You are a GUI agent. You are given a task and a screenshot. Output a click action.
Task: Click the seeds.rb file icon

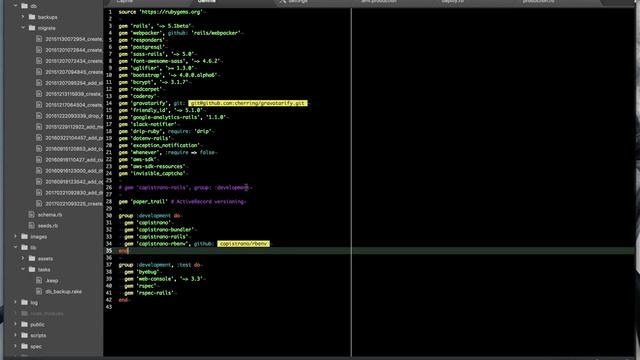coord(31,226)
